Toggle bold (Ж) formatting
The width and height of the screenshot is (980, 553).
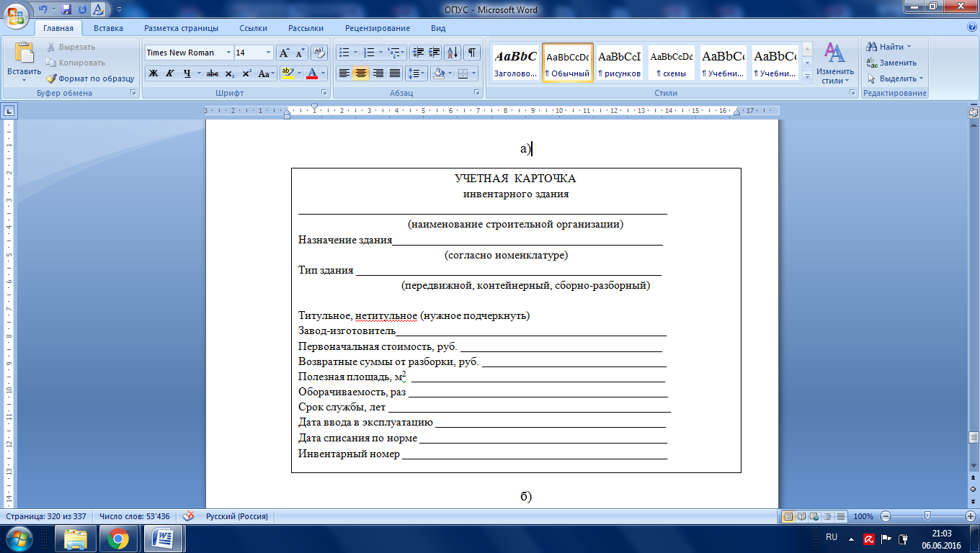[153, 73]
